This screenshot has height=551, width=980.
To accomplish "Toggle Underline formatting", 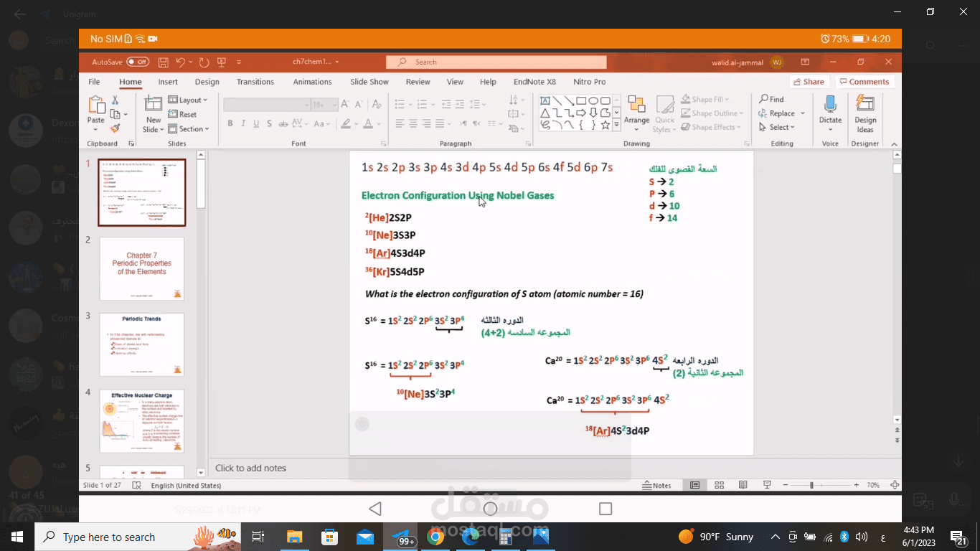I will pyautogui.click(x=256, y=124).
